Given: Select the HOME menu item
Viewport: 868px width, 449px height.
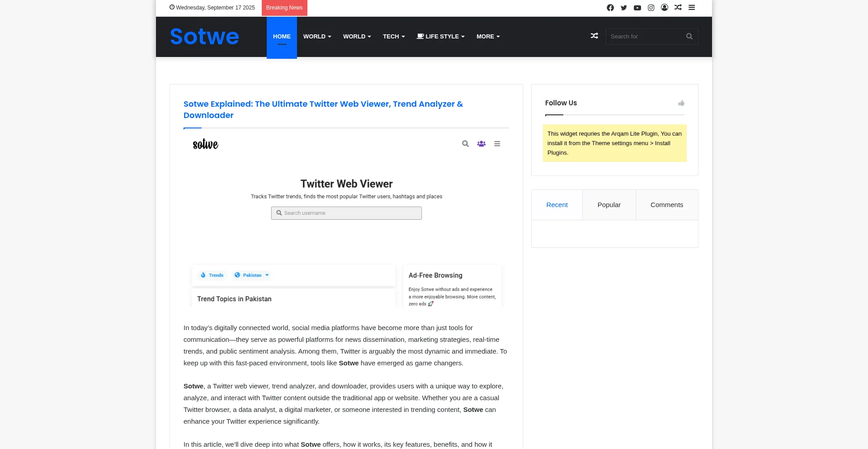Looking at the screenshot, I should 282,37.
